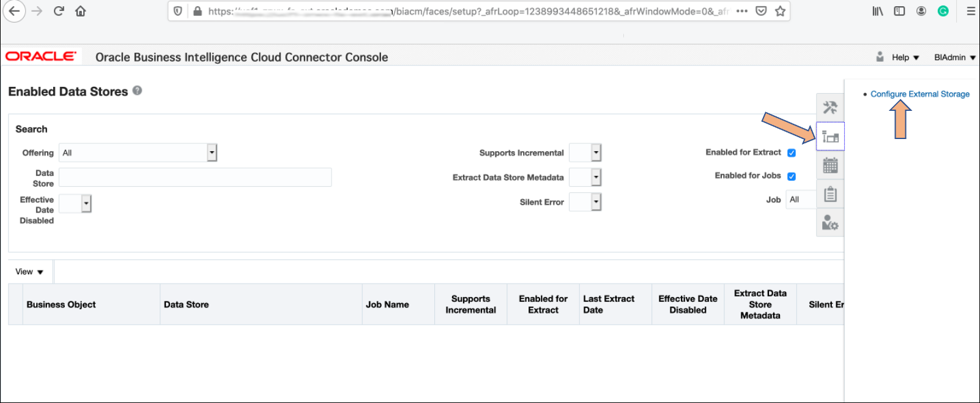Screen dimensions: 980x403
Task: Open the tools wrench and hammer icon
Action: click(x=830, y=108)
